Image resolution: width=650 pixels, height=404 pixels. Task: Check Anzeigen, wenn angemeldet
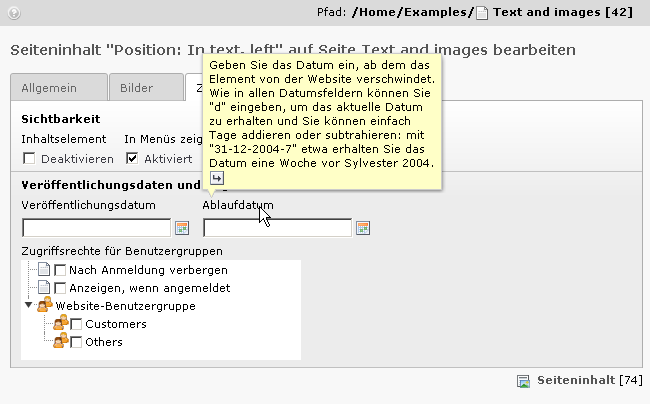point(60,288)
